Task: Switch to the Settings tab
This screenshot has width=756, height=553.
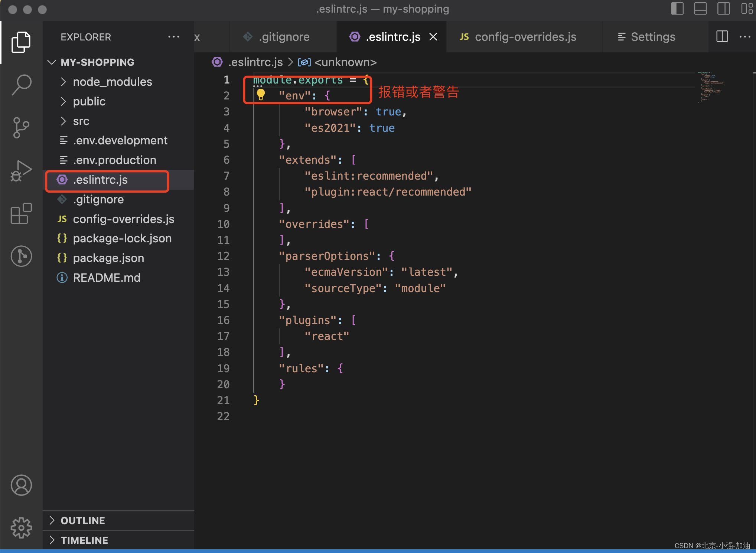Action: coord(652,37)
